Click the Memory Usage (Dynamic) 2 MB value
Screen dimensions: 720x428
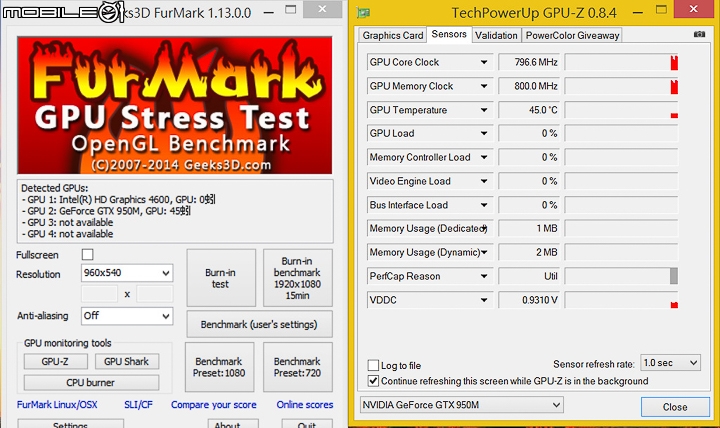click(529, 252)
